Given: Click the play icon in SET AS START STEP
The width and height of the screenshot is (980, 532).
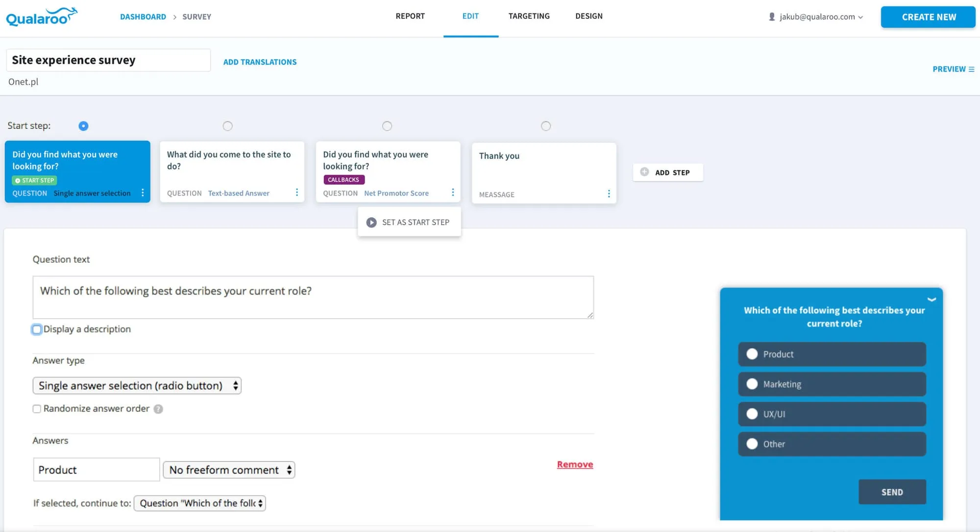Looking at the screenshot, I should 371,222.
